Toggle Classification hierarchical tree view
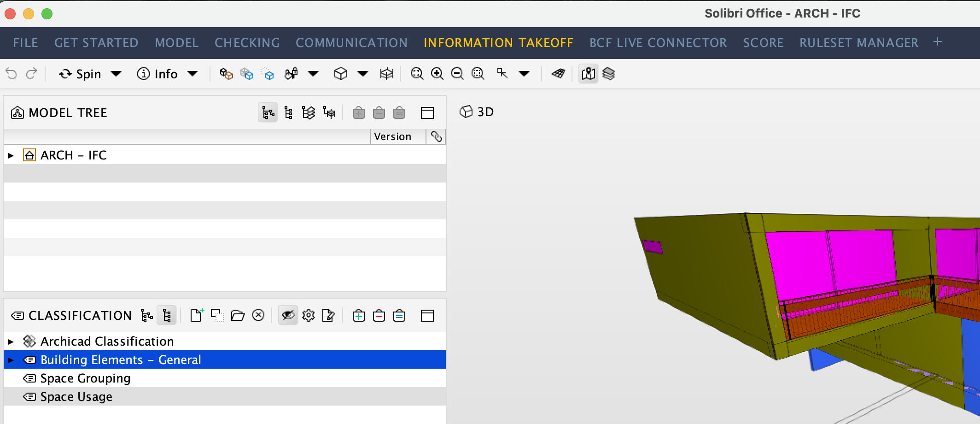 (x=146, y=316)
